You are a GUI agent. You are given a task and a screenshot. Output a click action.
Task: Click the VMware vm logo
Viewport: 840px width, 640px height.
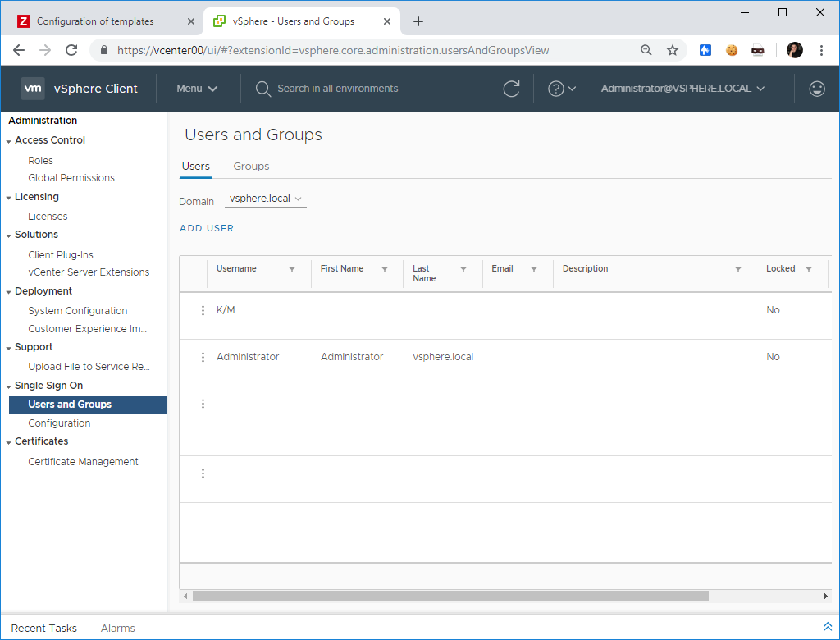coord(33,89)
